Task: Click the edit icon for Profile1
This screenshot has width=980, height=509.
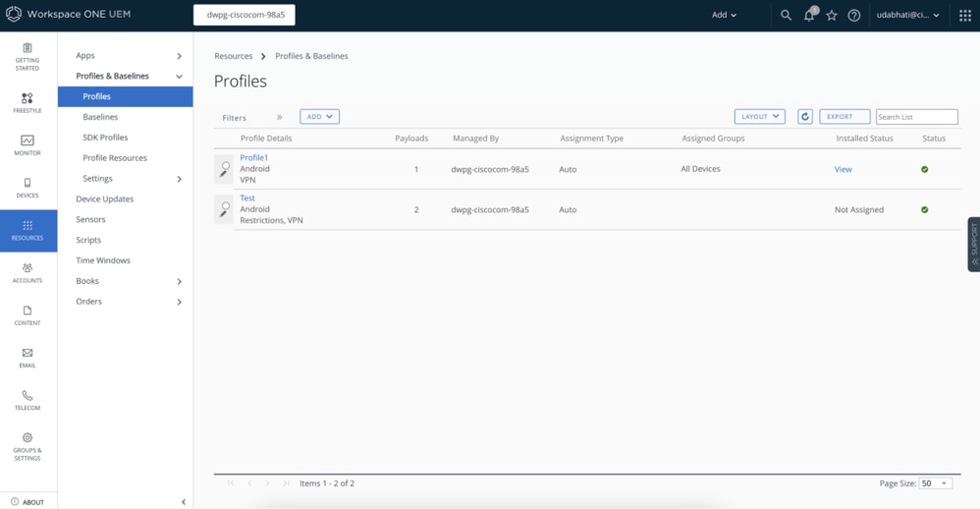Action: click(x=225, y=170)
